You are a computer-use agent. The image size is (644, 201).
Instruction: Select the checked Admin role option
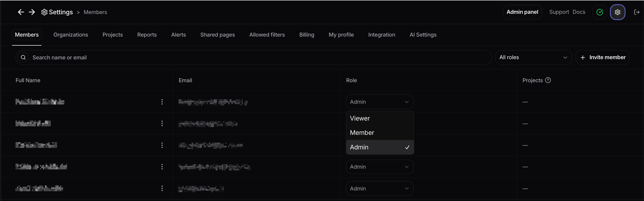[380, 147]
